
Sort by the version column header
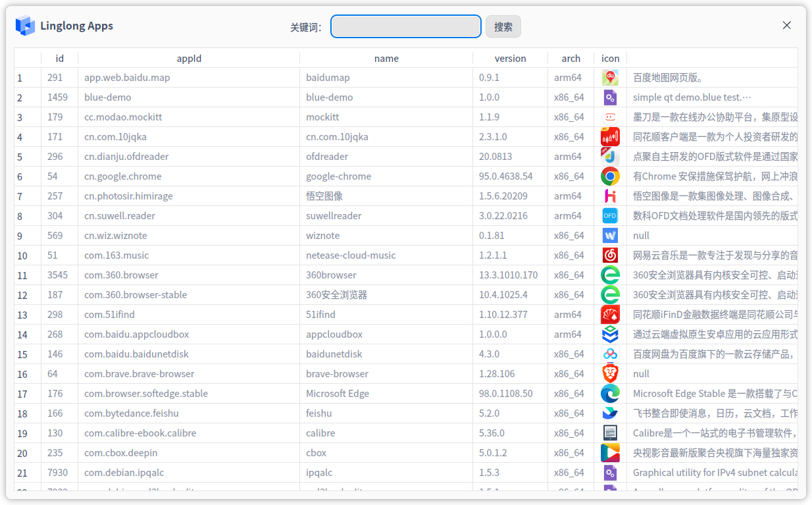click(510, 59)
